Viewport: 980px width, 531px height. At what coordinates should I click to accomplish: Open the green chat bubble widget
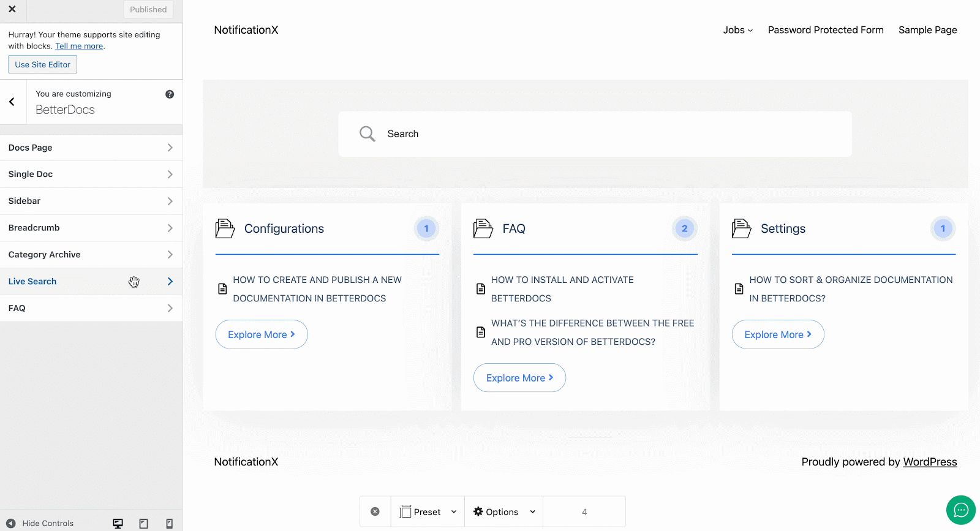[x=961, y=510]
